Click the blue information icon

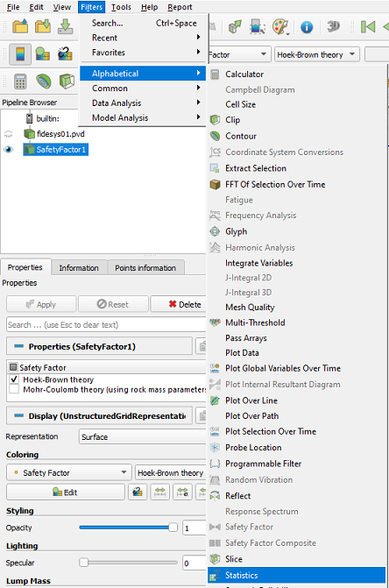coord(307,27)
